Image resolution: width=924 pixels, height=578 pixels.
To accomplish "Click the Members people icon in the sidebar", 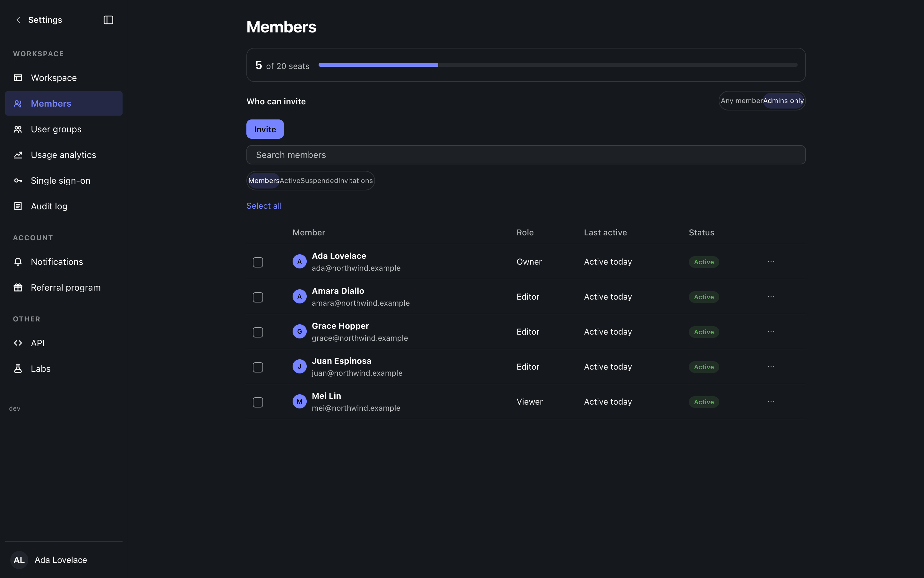I will point(18,104).
